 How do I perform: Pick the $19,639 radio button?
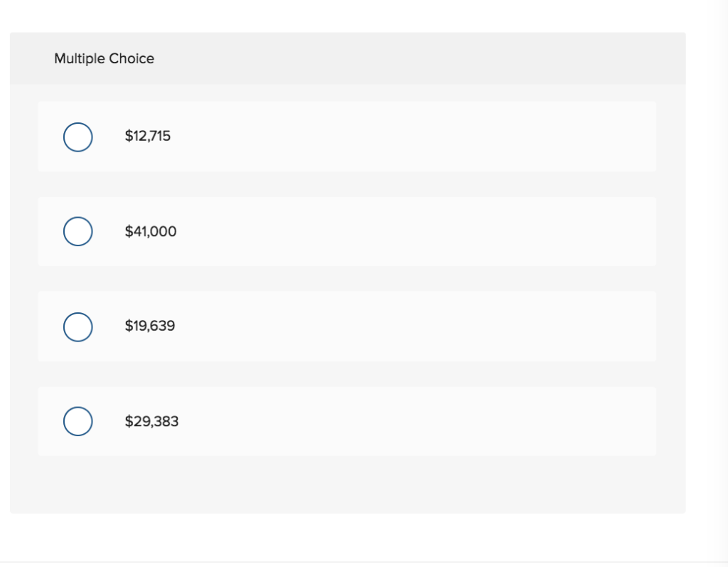(x=77, y=327)
